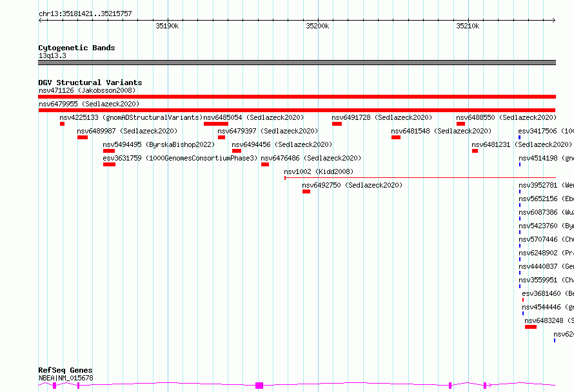
Task: Click the 35190k ruler position label
Action: (x=167, y=26)
